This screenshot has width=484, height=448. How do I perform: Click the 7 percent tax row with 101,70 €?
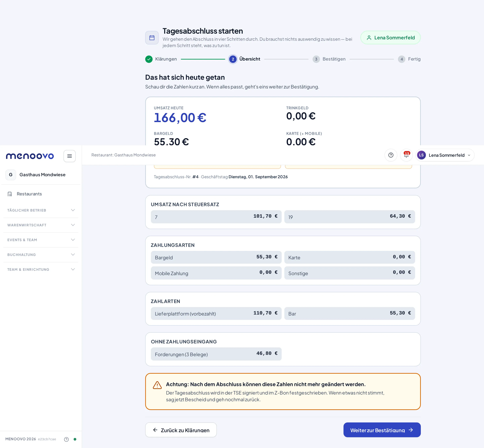pos(216,217)
